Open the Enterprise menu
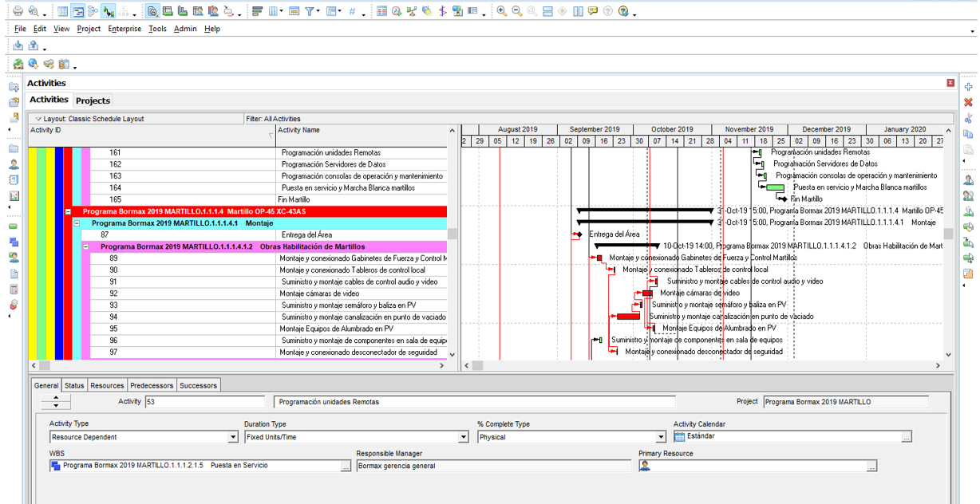980x504 pixels. click(x=124, y=29)
